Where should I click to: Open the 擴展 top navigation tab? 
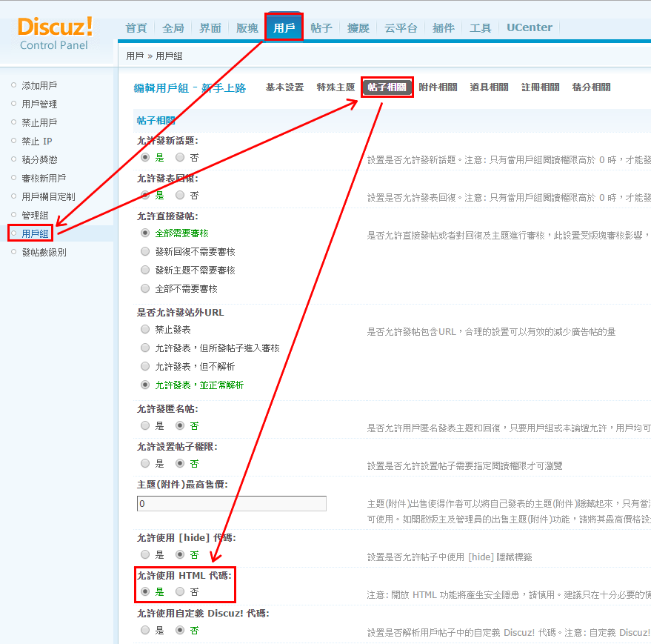358,28
